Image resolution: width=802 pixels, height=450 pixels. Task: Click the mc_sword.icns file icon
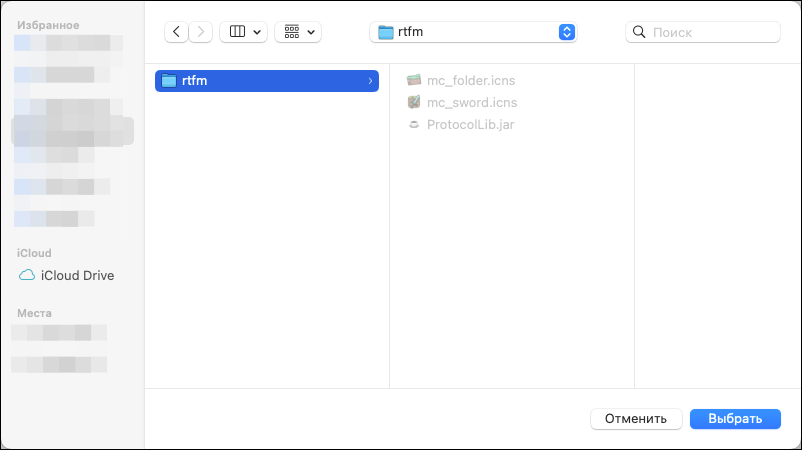pos(414,102)
